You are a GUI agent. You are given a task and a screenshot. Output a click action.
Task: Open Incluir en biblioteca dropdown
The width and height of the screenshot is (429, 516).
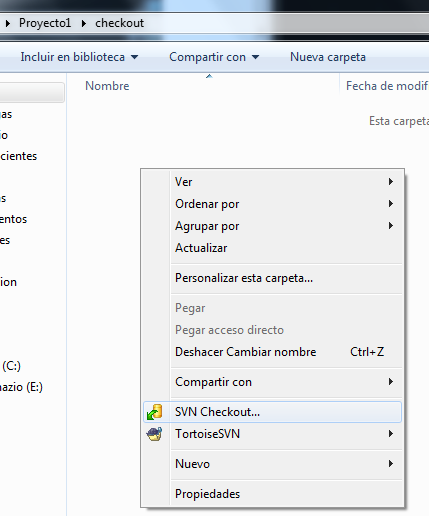pyautogui.click(x=79, y=57)
